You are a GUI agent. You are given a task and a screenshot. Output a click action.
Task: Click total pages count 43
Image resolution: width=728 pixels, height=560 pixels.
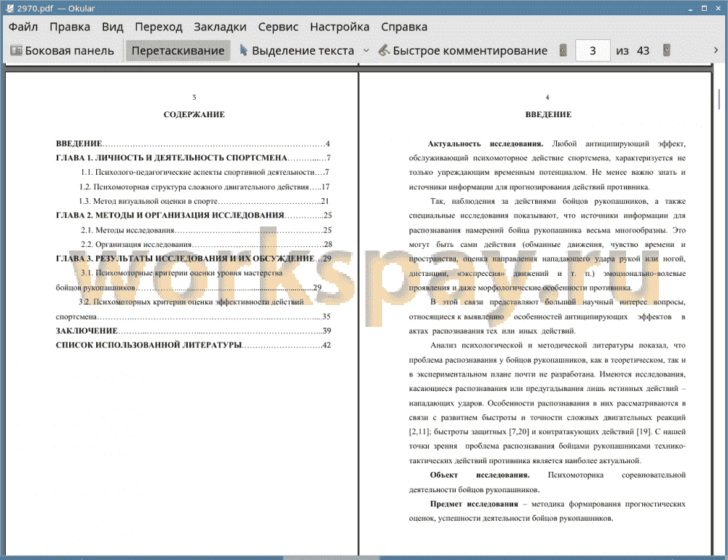[x=643, y=51]
